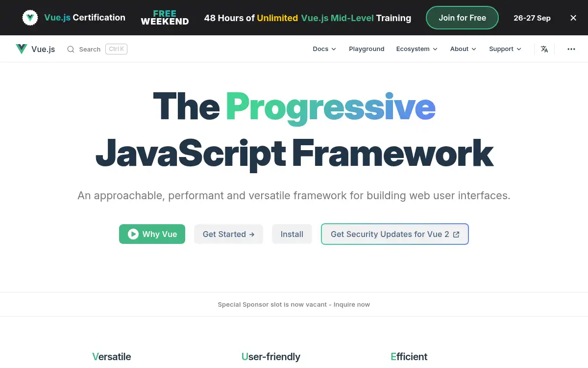
Task: Expand the Ecosystem dropdown menu
Action: coord(417,49)
